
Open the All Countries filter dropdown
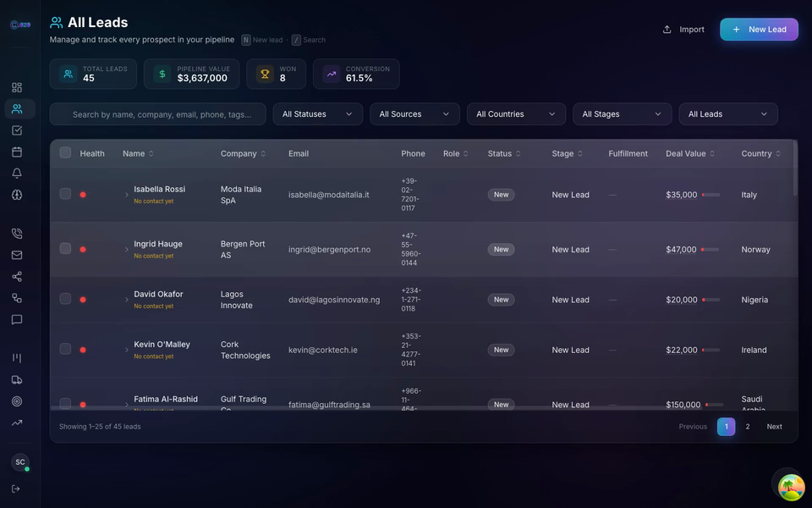(516, 113)
